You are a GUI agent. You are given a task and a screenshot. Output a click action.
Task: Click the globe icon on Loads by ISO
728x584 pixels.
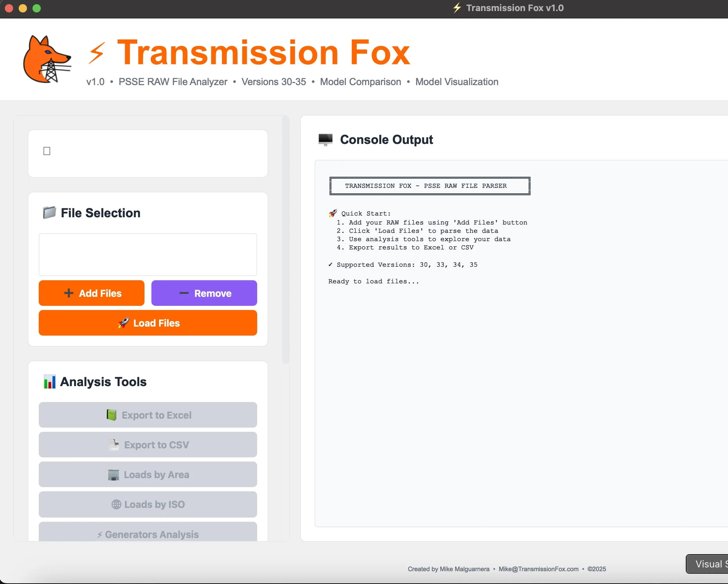click(116, 504)
